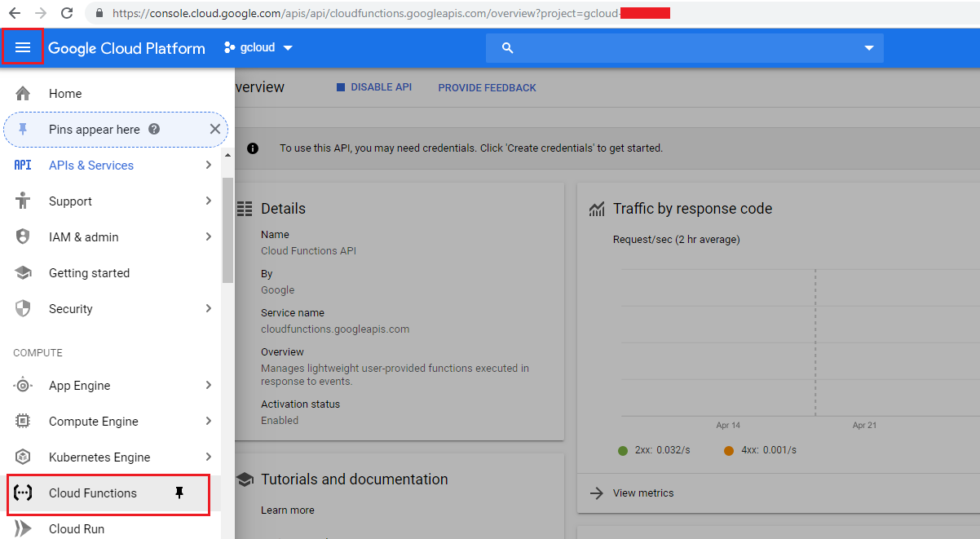Click the Request/sec (2 hr average) label
This screenshot has height=539, width=980.
(x=676, y=239)
